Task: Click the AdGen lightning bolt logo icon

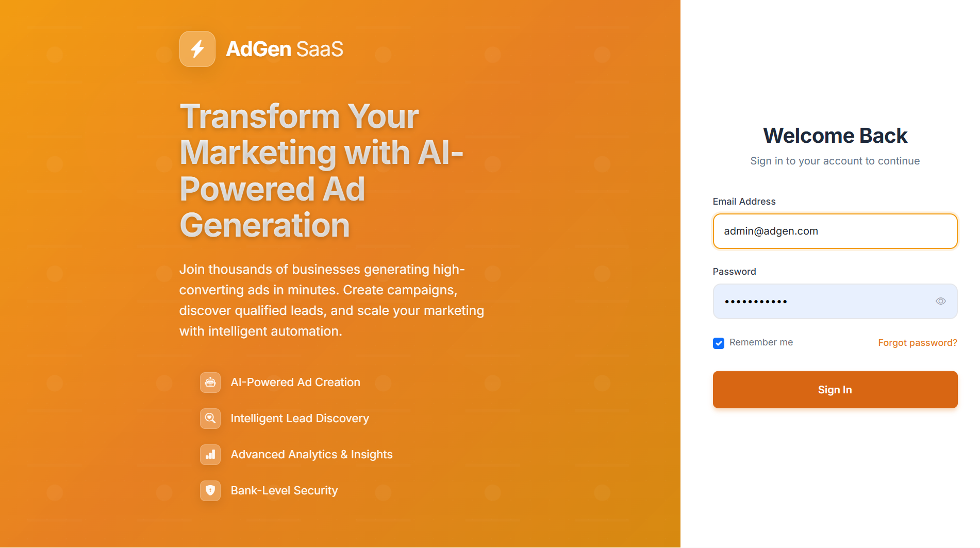Action: [x=197, y=49]
